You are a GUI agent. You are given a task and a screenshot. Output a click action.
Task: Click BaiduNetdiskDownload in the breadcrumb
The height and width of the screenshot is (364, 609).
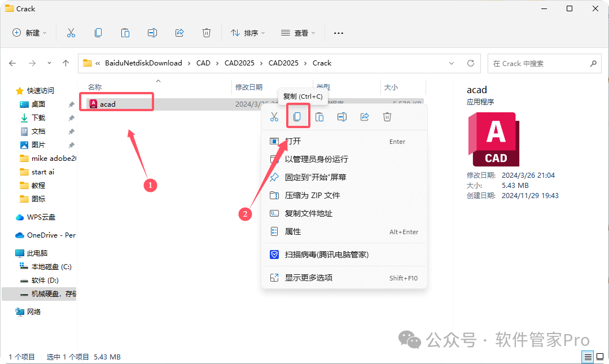click(143, 63)
